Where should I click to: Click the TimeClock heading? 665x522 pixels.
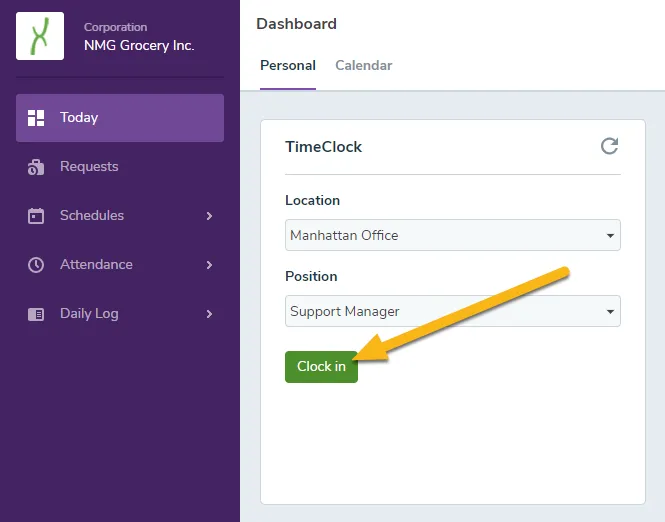pyautogui.click(x=324, y=147)
